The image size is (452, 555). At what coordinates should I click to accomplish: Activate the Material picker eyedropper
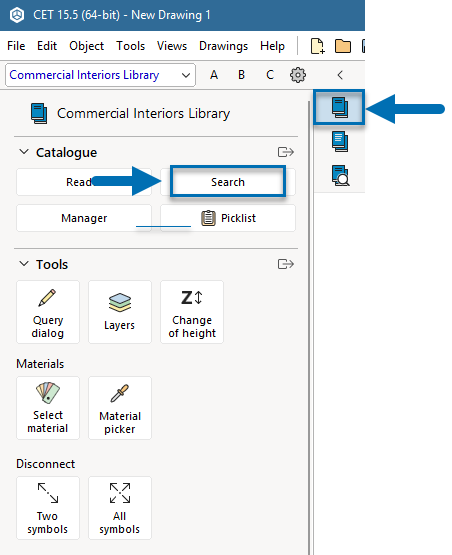pos(120,408)
